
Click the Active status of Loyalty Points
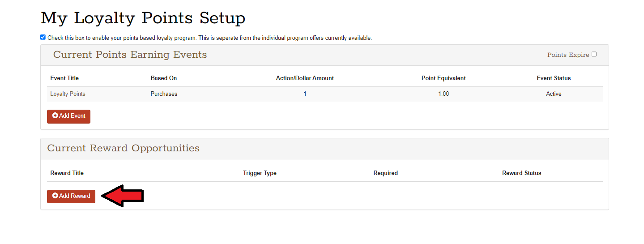[554, 94]
